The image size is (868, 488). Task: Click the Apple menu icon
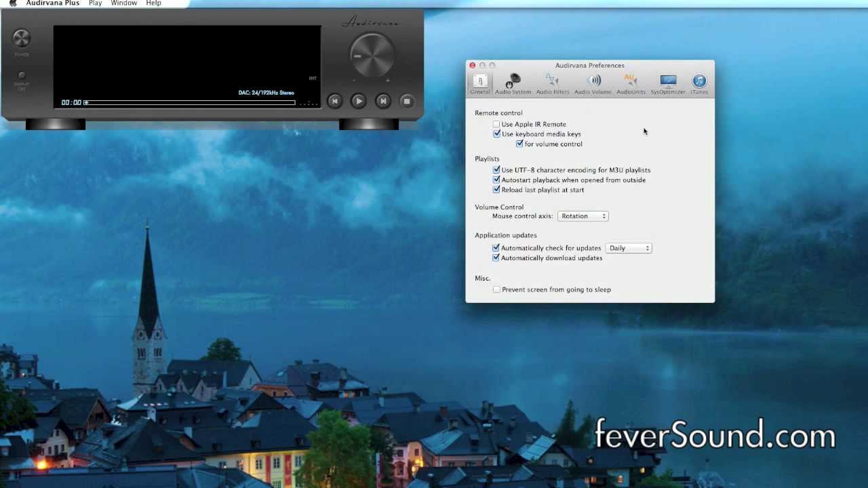[12, 3]
